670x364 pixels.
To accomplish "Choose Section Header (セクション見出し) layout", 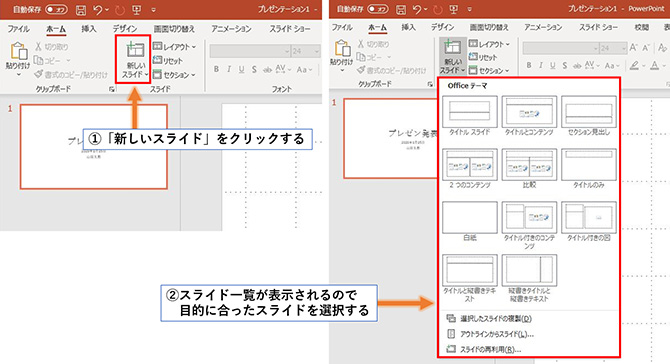I will 588,116.
